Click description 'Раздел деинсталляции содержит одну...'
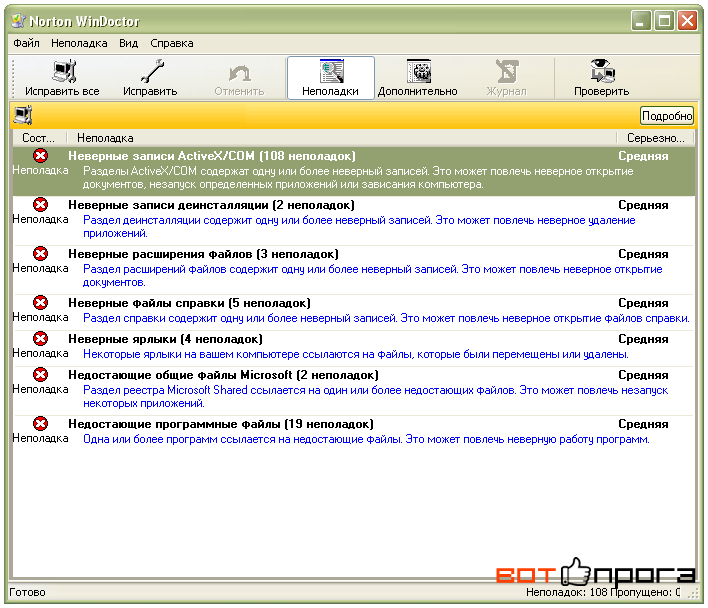708x608 pixels. 359,227
